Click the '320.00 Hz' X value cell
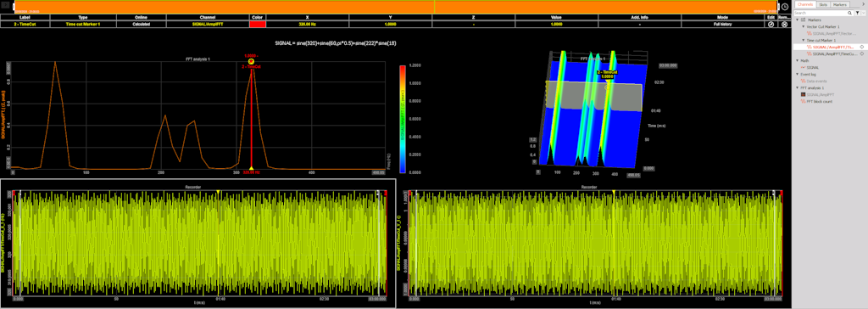The width and height of the screenshot is (868, 309). point(307,25)
